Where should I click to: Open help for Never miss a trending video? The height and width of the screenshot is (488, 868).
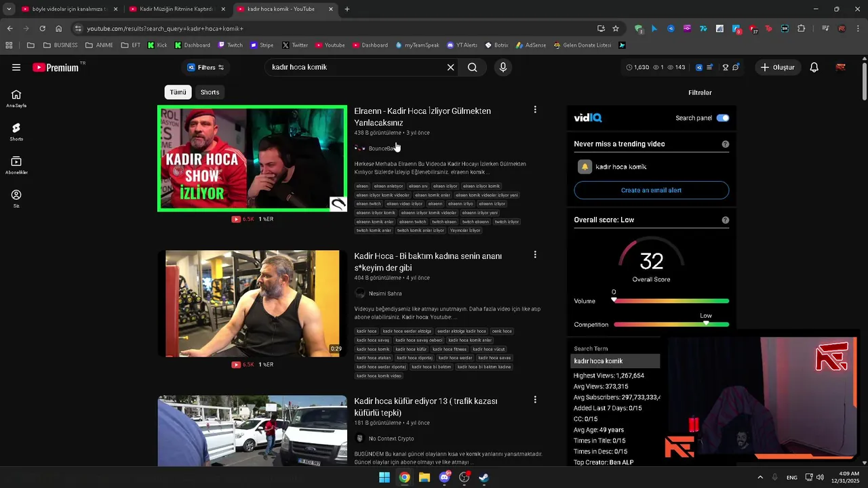726,144
